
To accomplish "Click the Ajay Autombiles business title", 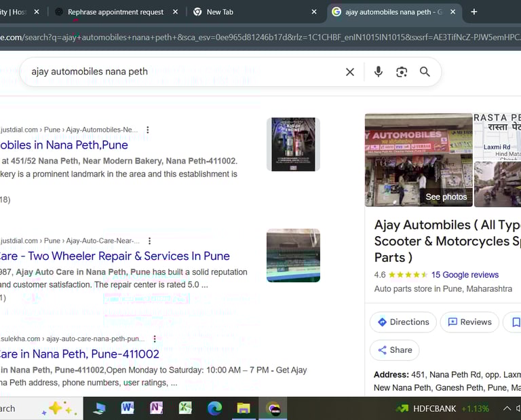I will tap(447, 242).
